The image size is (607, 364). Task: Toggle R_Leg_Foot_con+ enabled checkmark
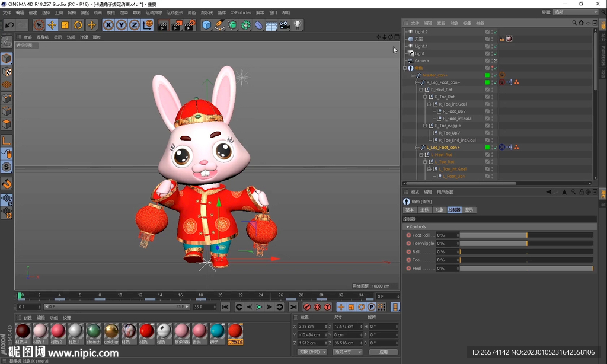click(496, 82)
